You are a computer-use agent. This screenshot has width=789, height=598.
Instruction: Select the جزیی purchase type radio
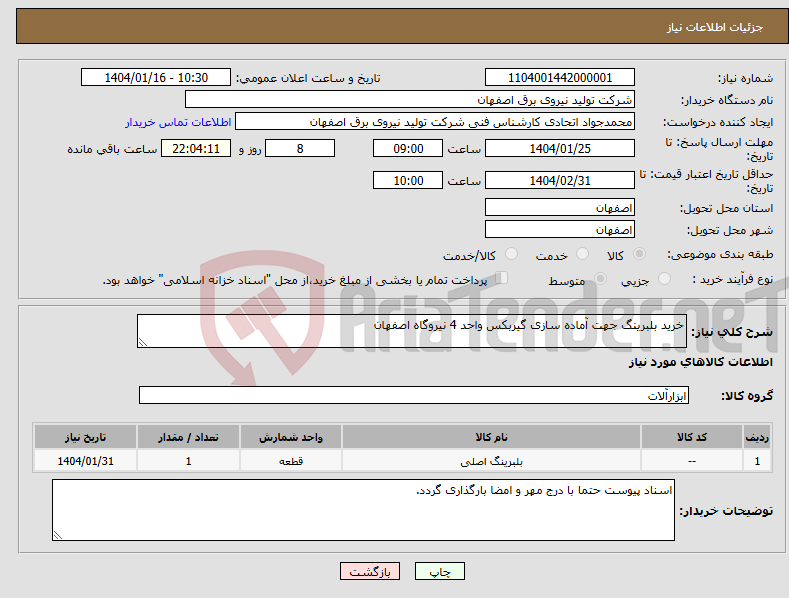[x=664, y=278]
